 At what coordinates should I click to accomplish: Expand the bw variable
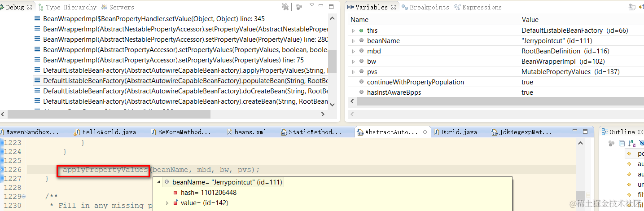354,62
